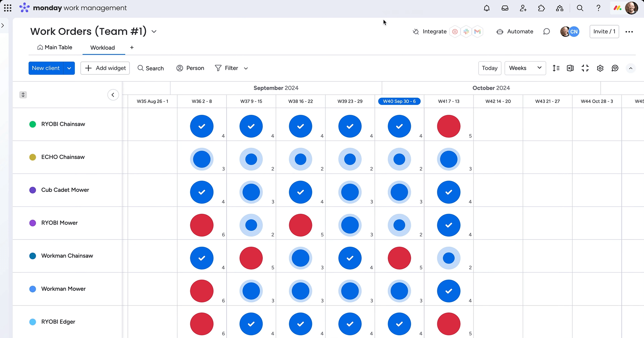Click the red integration icon beside Integrate

click(x=455, y=32)
